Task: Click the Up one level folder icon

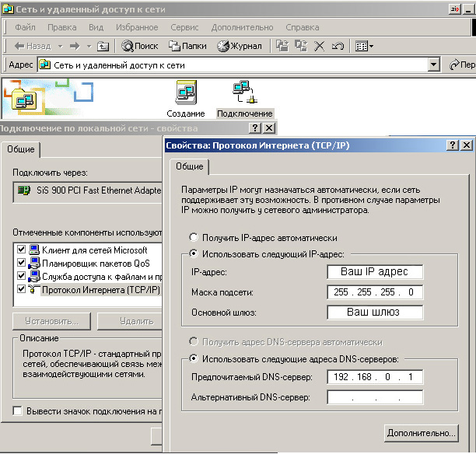Action: 103,46
